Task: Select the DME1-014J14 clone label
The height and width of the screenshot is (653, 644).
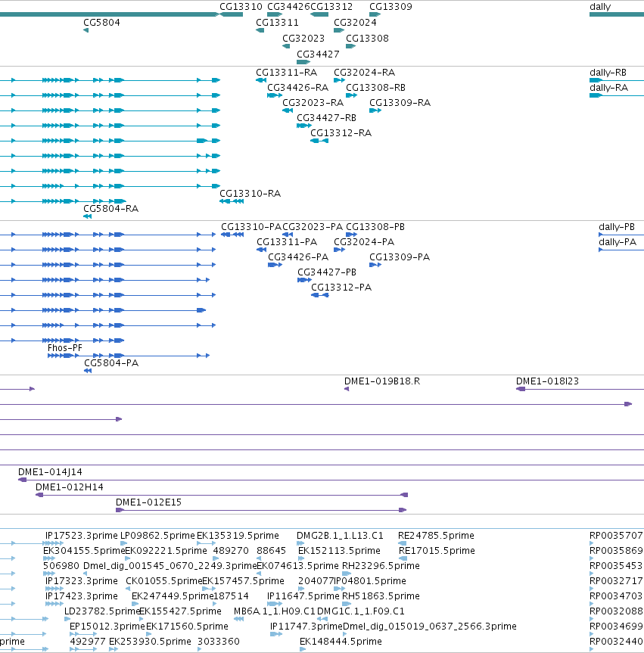Action: click(x=50, y=472)
